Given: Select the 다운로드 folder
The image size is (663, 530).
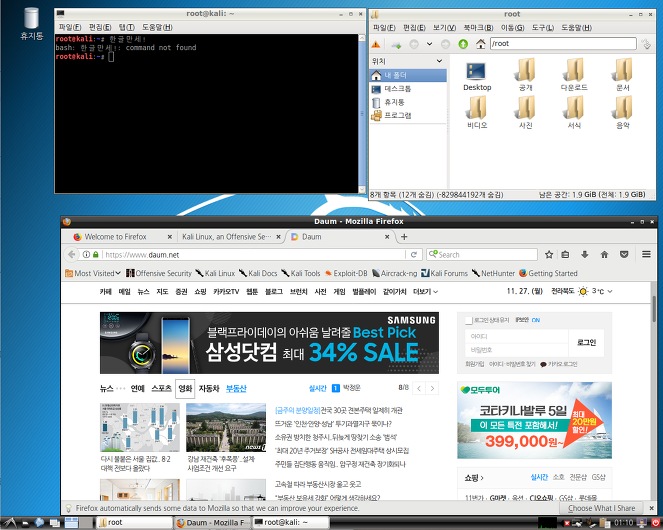Looking at the screenshot, I should point(574,75).
